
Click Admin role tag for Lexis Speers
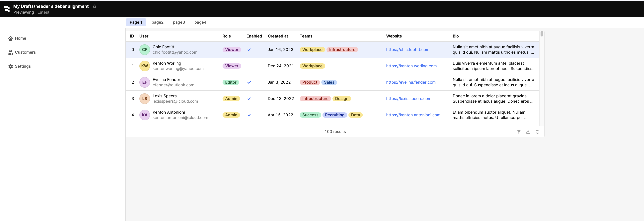tap(231, 98)
